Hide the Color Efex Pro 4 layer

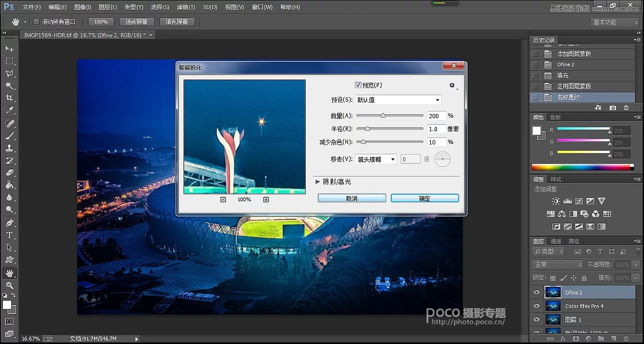537,305
